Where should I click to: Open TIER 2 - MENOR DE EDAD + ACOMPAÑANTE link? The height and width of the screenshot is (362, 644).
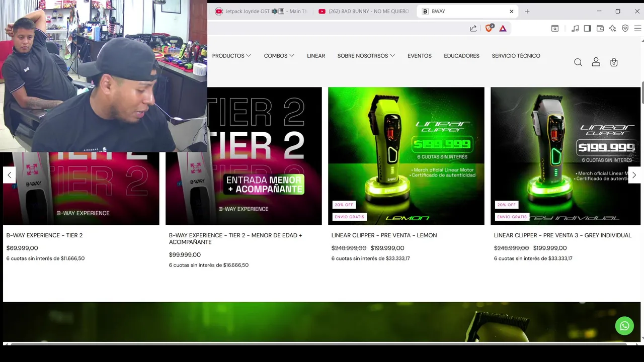point(235,239)
